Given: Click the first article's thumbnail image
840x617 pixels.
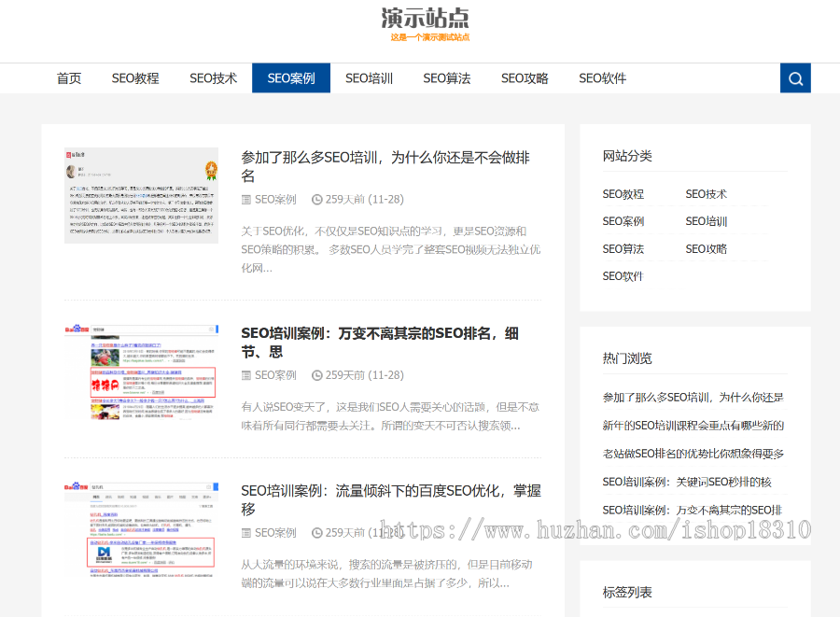Looking at the screenshot, I should (141, 195).
